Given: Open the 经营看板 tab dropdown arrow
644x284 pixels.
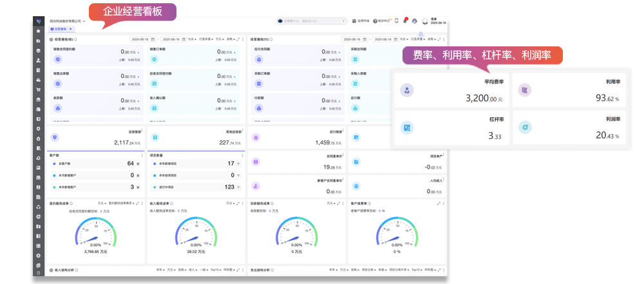Looking at the screenshot, I should coord(71,29).
